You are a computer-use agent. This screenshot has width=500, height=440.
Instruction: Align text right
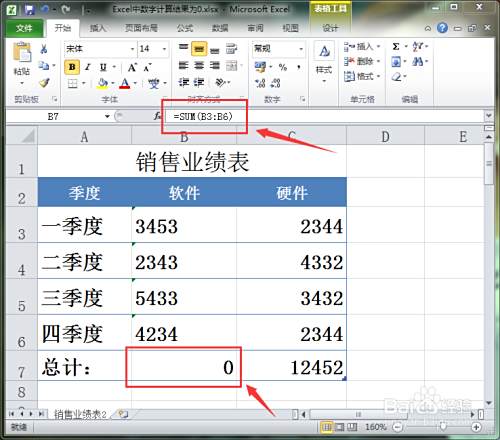point(215,65)
